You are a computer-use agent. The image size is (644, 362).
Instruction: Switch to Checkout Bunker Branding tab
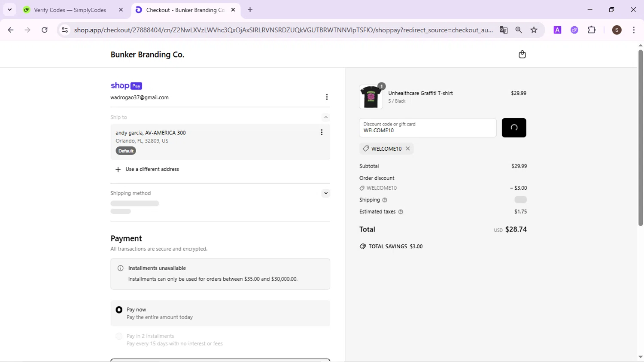185,10
